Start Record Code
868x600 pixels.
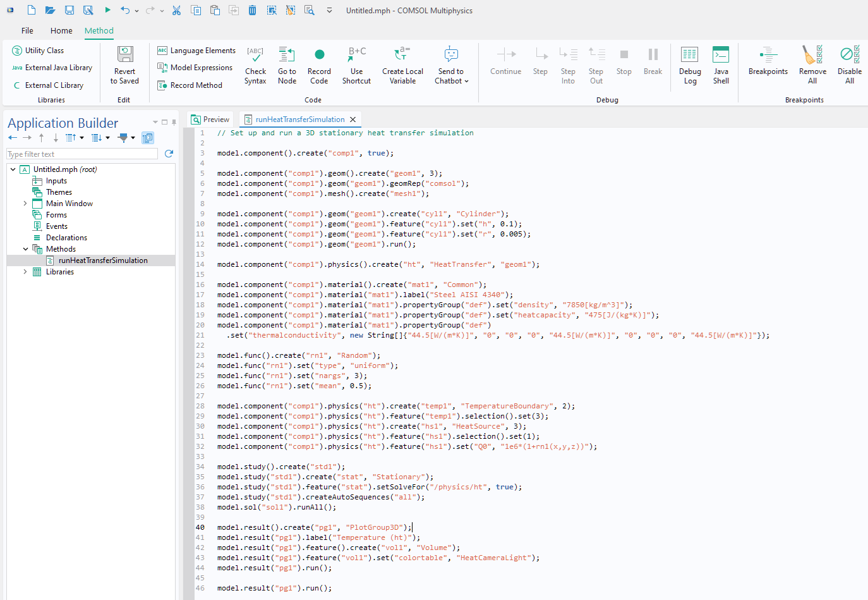click(x=319, y=65)
